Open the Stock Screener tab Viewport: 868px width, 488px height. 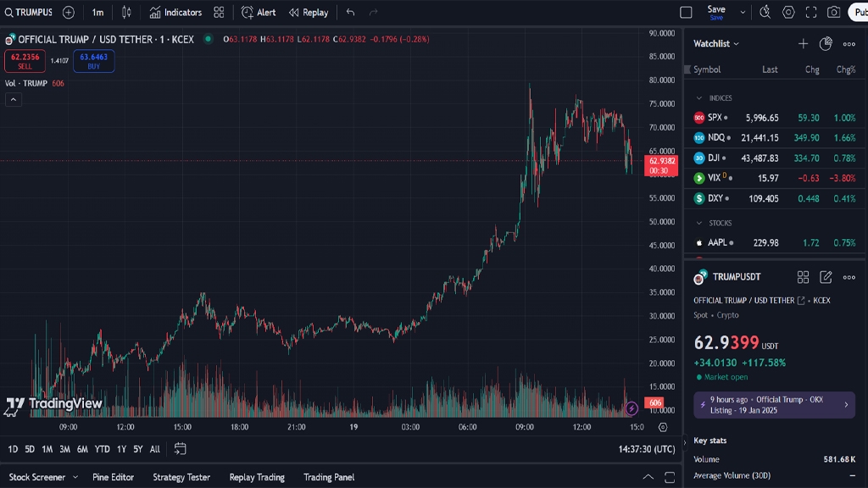tap(37, 477)
